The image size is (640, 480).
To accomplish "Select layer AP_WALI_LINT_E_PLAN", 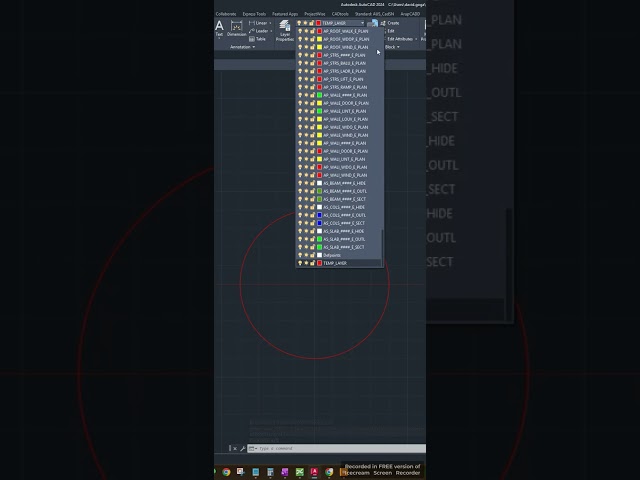I will tap(344, 159).
